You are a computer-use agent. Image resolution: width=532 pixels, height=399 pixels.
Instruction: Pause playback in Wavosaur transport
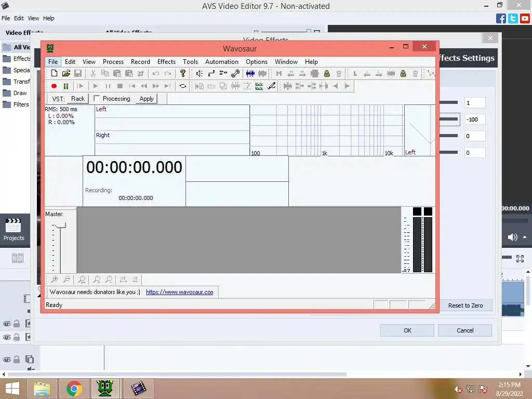click(x=108, y=86)
